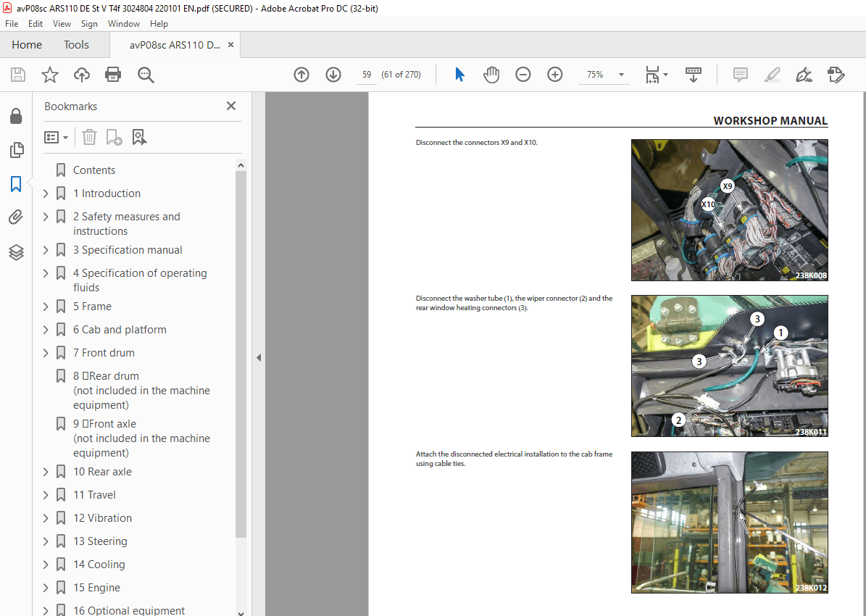The width and height of the screenshot is (866, 616).
Task: Delete the selected bookmark
Action: [88, 137]
